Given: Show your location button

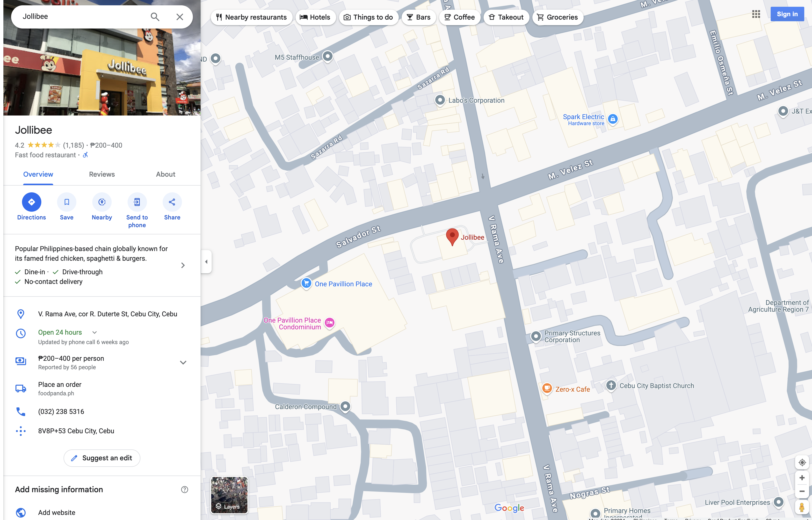Looking at the screenshot, I should click(802, 462).
